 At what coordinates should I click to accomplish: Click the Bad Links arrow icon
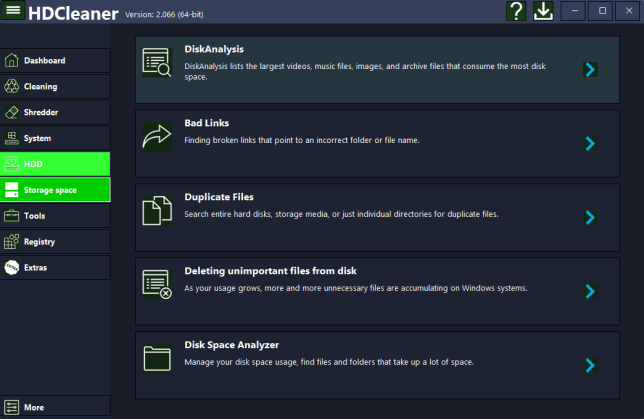pyautogui.click(x=157, y=136)
